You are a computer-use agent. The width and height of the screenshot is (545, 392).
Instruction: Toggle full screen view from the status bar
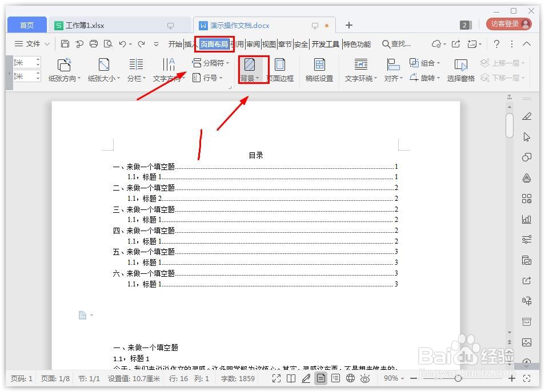click(x=276, y=378)
